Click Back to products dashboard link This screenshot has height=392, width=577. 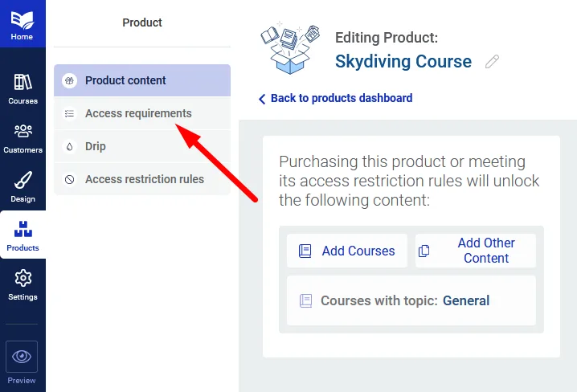pyautogui.click(x=341, y=98)
